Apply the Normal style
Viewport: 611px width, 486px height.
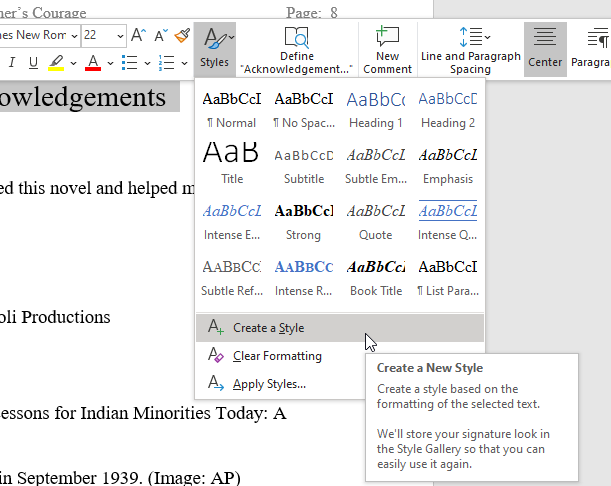point(232,110)
